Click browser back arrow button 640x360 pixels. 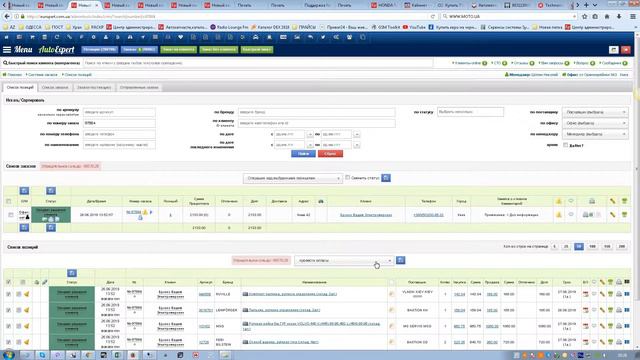pyautogui.click(x=7, y=16)
